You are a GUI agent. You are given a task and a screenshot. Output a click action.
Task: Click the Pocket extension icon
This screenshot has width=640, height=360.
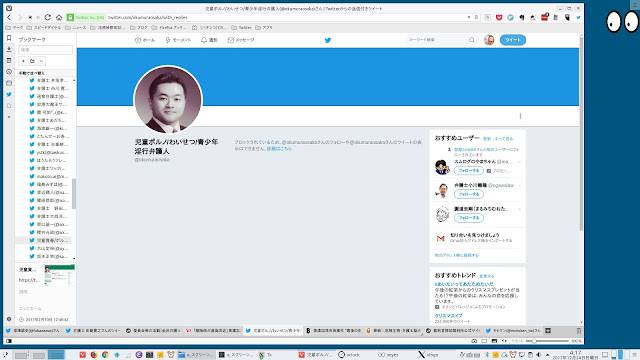click(x=499, y=18)
